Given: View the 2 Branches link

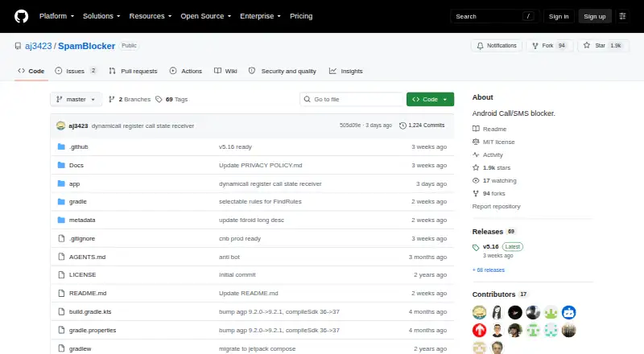Looking at the screenshot, I should [130, 100].
